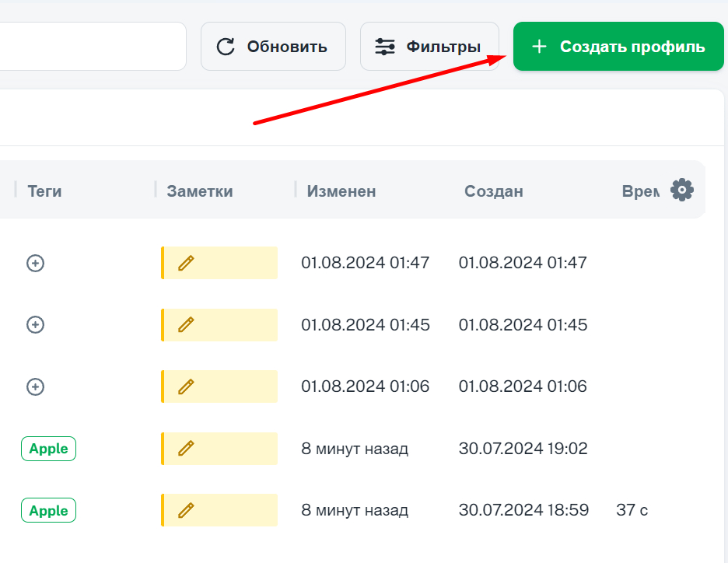Edit note of profile created 01:45
728x563 pixels.
[219, 325]
